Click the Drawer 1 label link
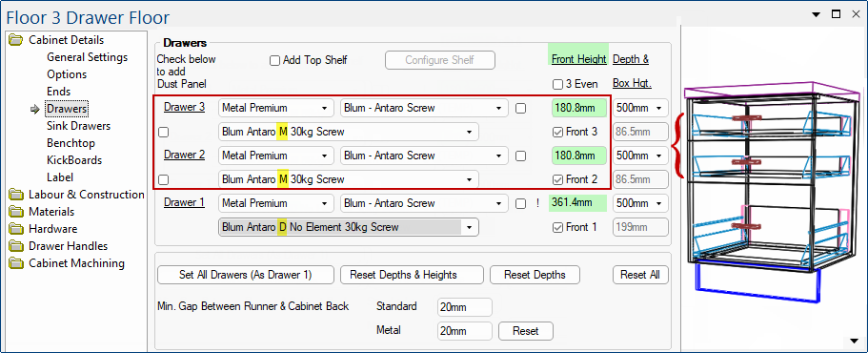 point(184,203)
